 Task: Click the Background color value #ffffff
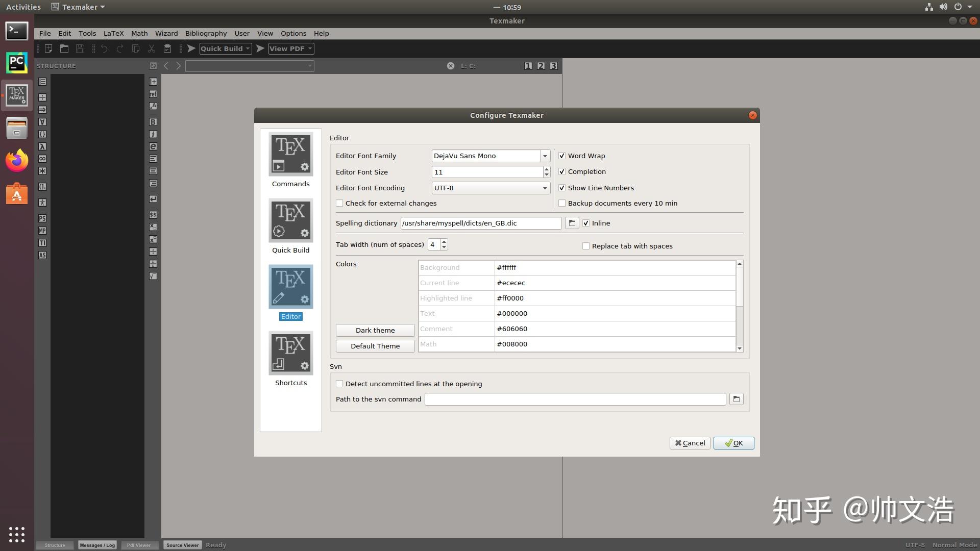tap(615, 267)
